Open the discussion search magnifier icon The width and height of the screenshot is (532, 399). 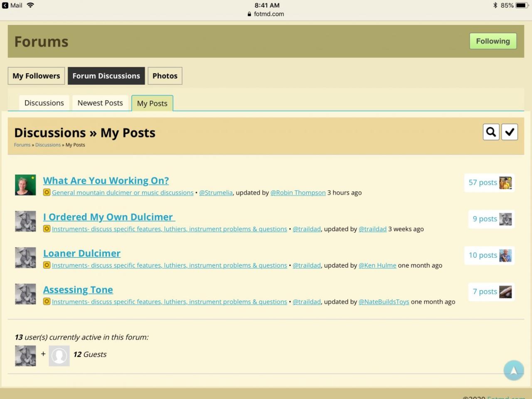tap(491, 132)
